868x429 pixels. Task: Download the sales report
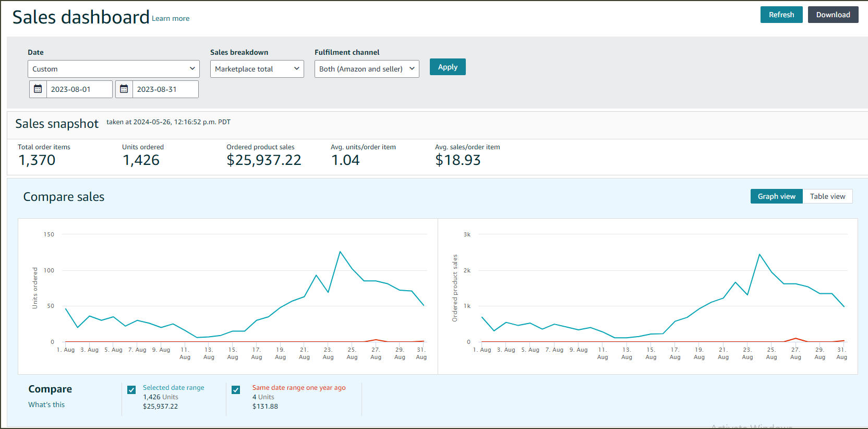click(x=833, y=15)
